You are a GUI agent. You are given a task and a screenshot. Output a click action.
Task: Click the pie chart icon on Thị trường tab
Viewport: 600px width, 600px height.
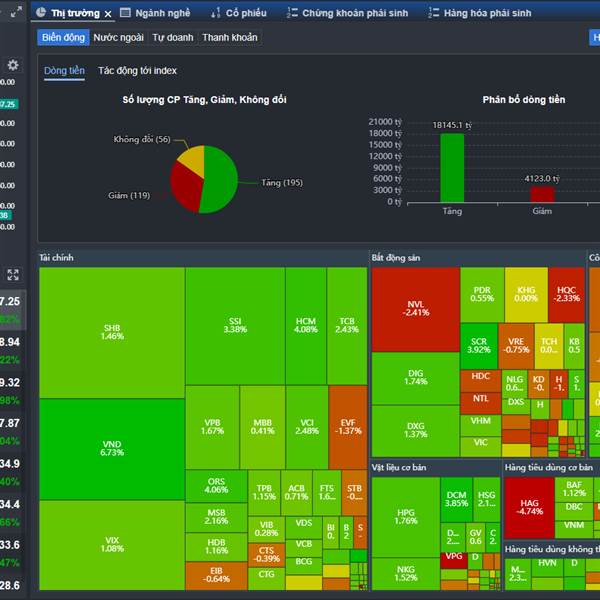pos(41,13)
